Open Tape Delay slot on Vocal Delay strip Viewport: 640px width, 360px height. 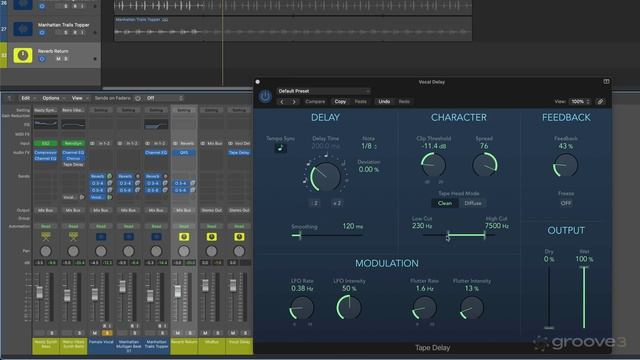[239, 153]
